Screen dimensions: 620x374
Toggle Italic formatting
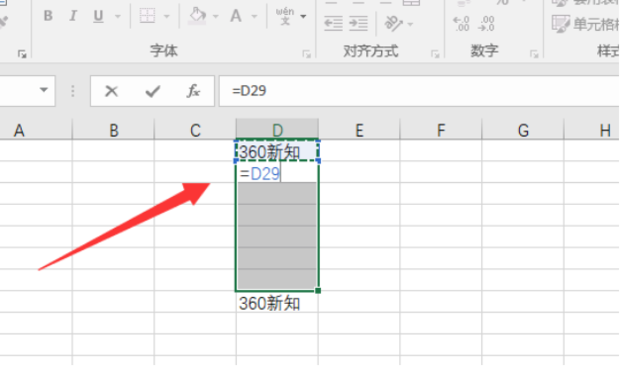click(73, 16)
